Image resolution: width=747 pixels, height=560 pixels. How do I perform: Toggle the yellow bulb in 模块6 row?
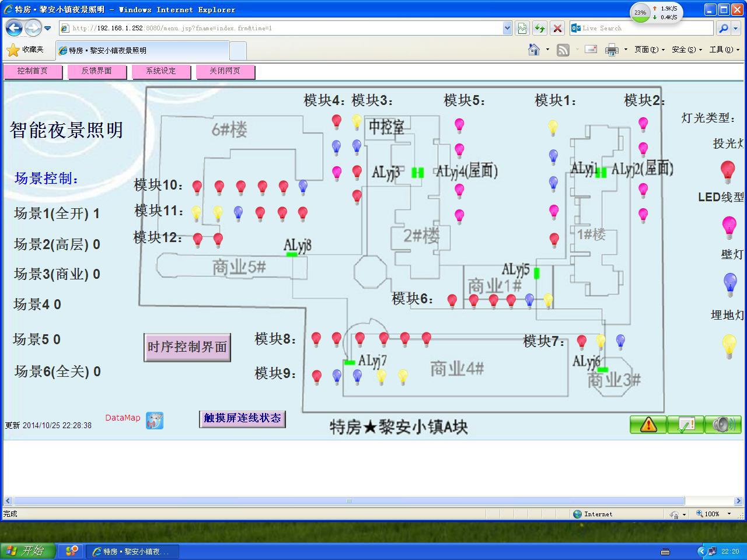click(x=548, y=300)
